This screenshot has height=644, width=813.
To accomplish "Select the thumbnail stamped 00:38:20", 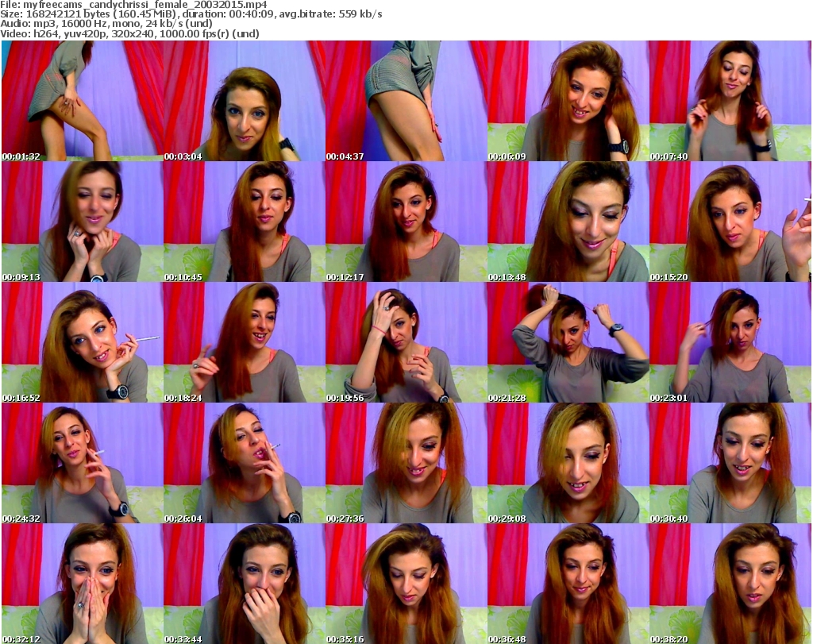I will click(x=730, y=584).
